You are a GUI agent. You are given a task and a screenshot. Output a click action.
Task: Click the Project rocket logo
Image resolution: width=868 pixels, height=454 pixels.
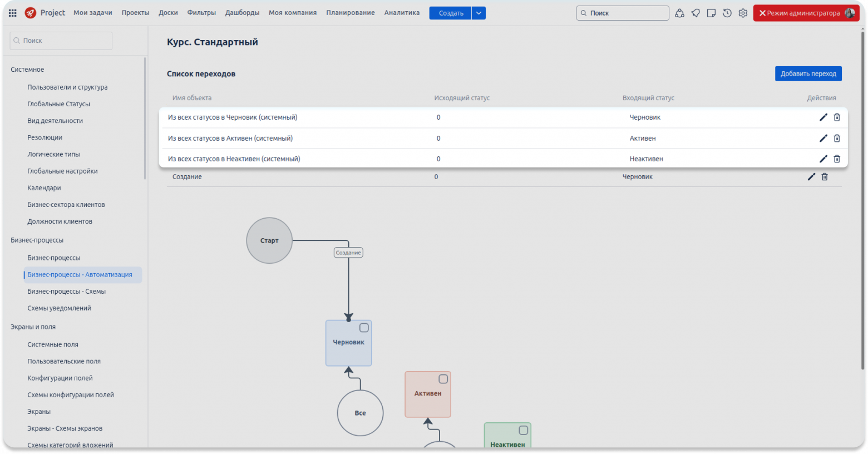[31, 13]
